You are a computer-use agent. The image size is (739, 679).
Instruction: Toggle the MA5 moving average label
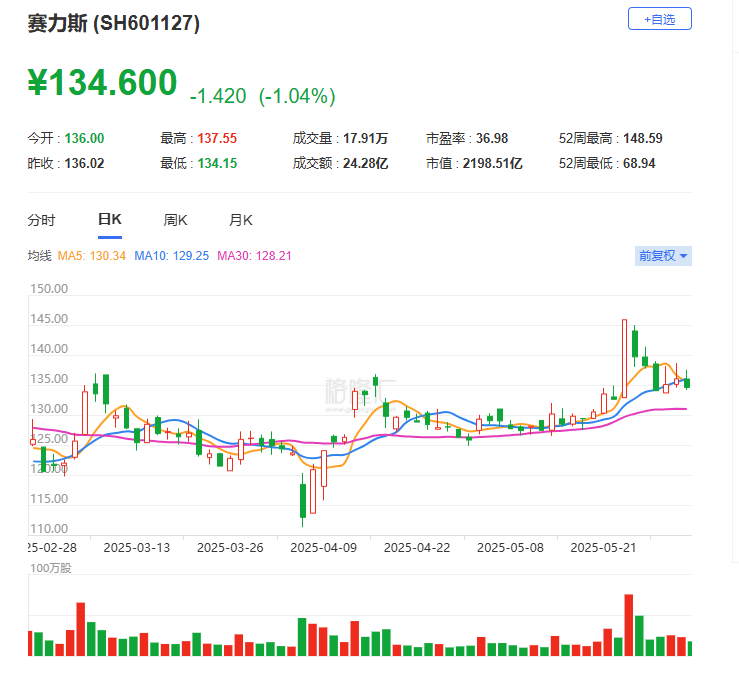(91, 256)
